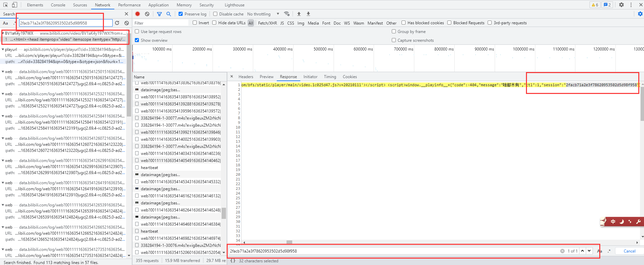Open the Performance tab

click(129, 5)
